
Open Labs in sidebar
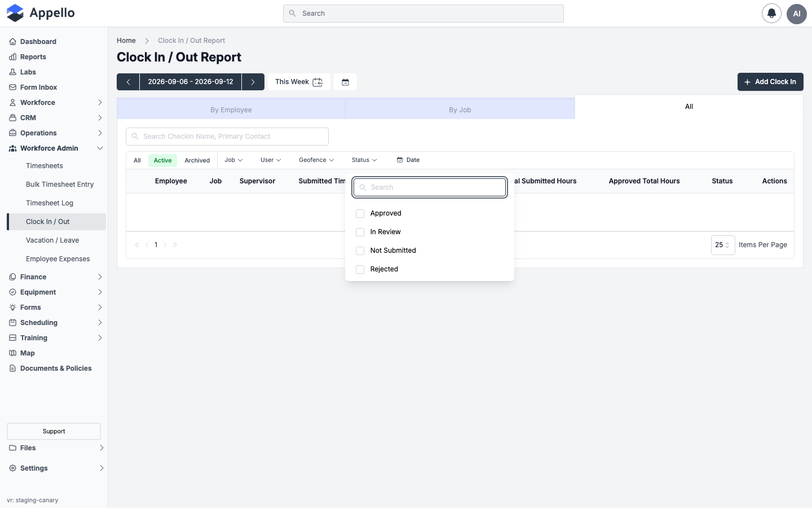coord(28,72)
